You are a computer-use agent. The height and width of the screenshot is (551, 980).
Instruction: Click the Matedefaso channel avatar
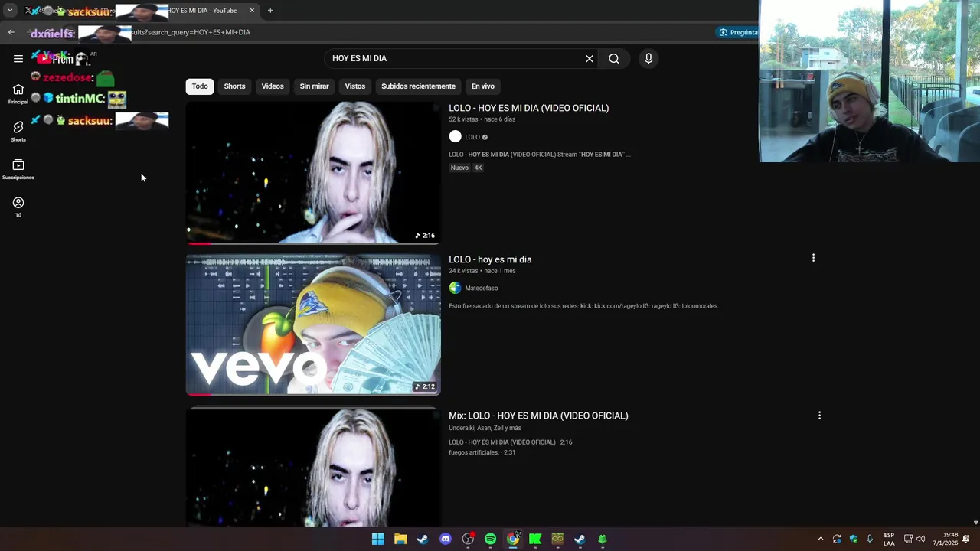point(456,288)
